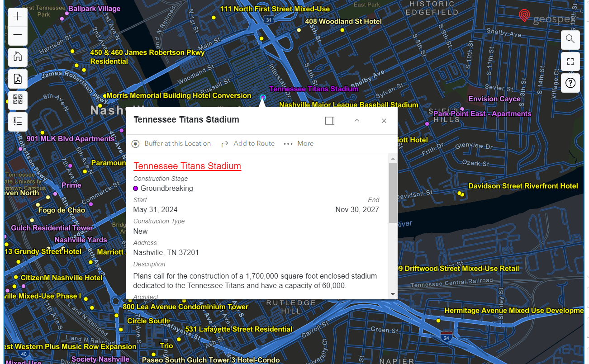This screenshot has height=364, width=589.
Task: Select Add to Route action
Action: pyautogui.click(x=248, y=144)
